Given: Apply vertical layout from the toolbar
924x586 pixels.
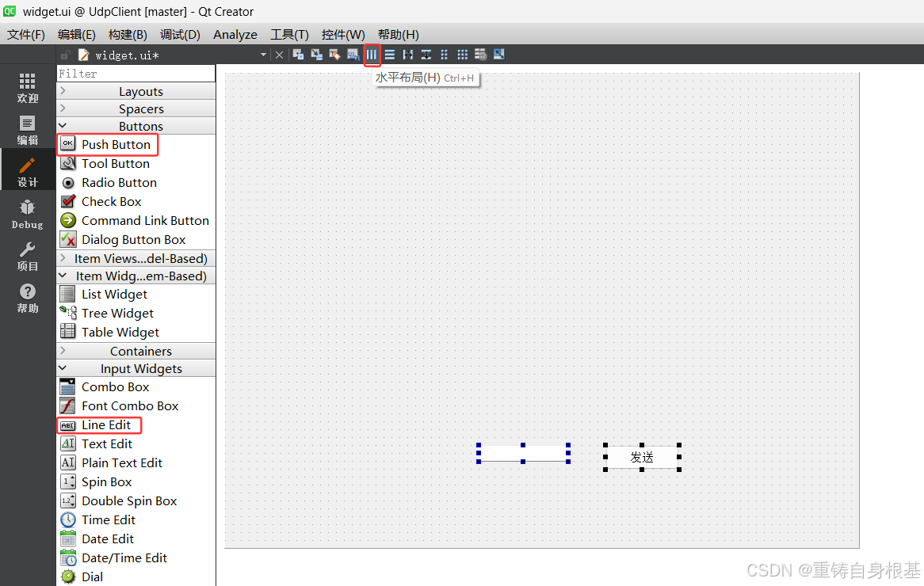Looking at the screenshot, I should pyautogui.click(x=390, y=55).
